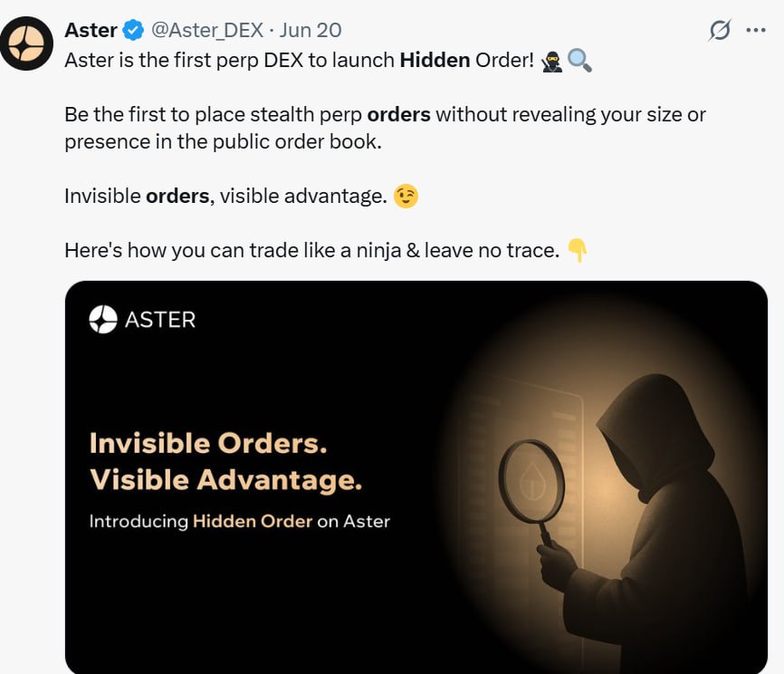This screenshot has width=784, height=674.
Task: Click the winking face emoji
Action: (x=406, y=196)
